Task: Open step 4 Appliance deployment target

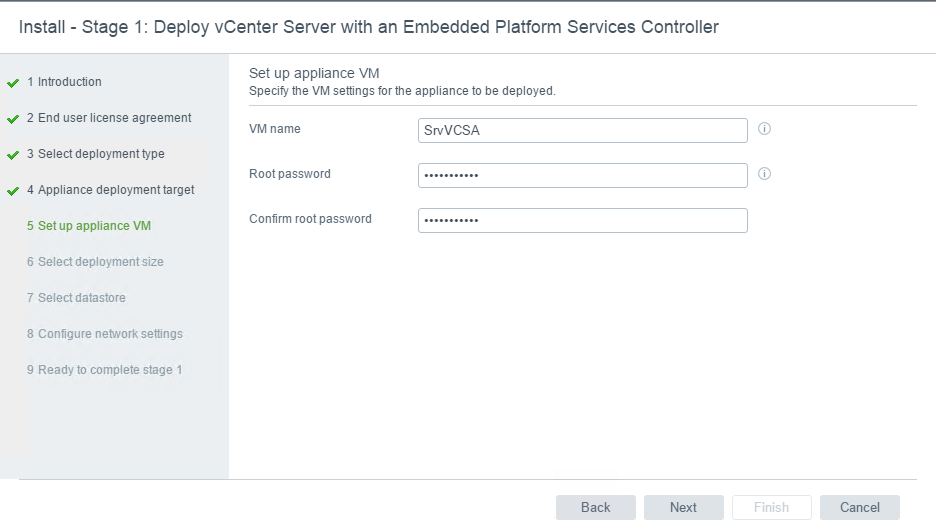Action: pos(110,189)
